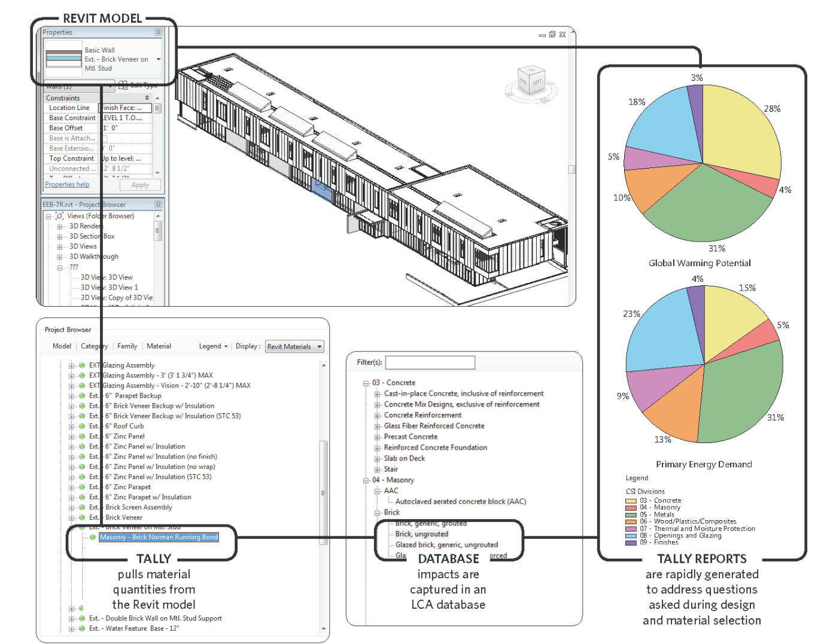Collapse the 03 - Concrete database node
This screenshot has width=833, height=644.
pyautogui.click(x=366, y=383)
